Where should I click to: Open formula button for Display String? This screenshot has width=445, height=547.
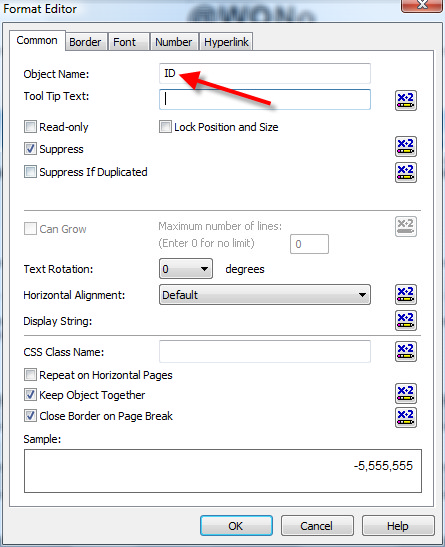click(x=406, y=321)
